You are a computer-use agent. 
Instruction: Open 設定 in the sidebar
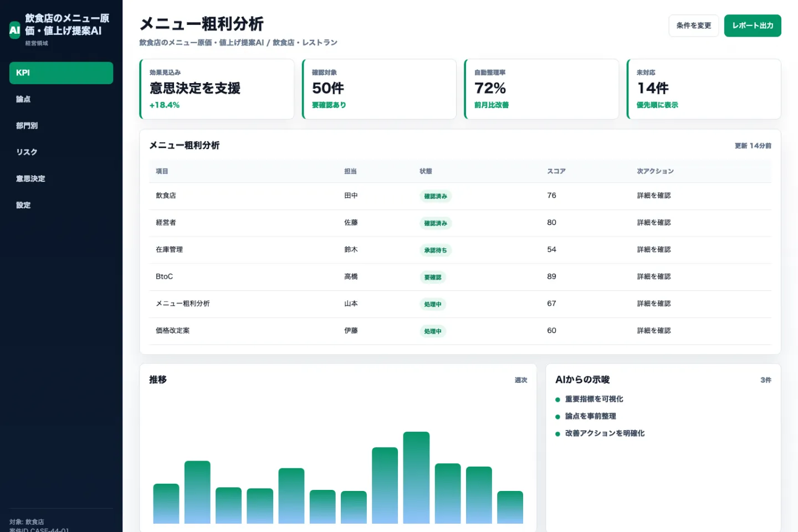[x=61, y=205]
